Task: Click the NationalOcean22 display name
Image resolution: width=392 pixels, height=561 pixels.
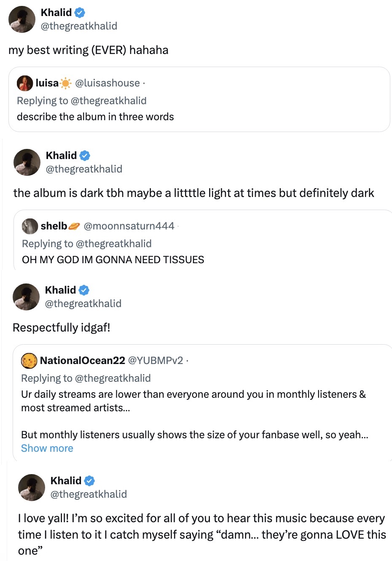Action: pyautogui.click(x=83, y=361)
